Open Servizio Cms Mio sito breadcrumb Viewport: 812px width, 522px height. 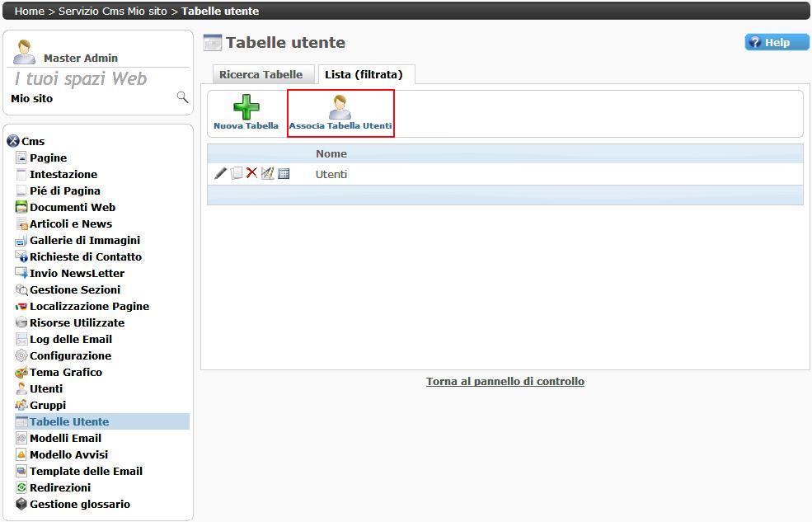pyautogui.click(x=112, y=11)
